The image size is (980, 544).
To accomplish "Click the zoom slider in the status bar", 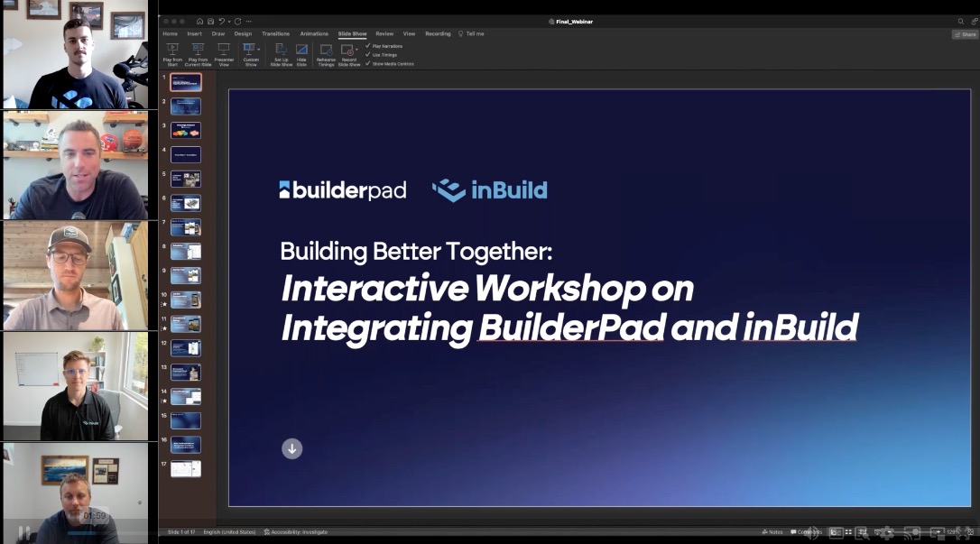I will click(x=915, y=531).
